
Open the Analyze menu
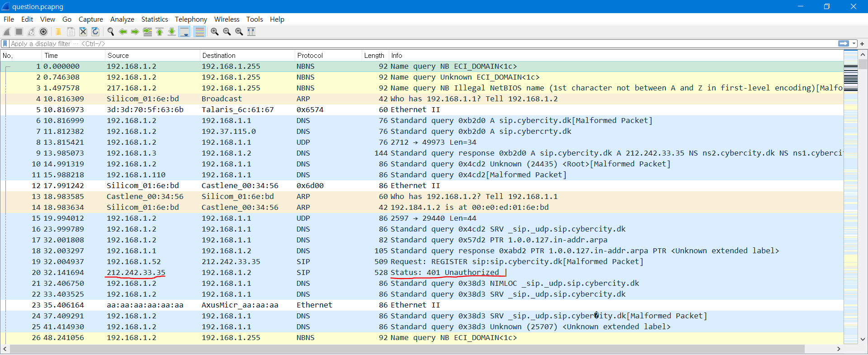click(x=122, y=19)
